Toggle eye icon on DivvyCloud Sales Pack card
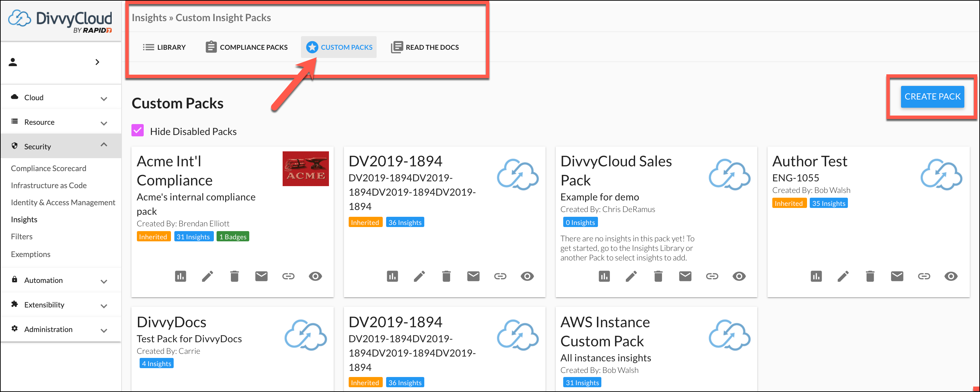Screen dimensions: 980x392 point(739,276)
